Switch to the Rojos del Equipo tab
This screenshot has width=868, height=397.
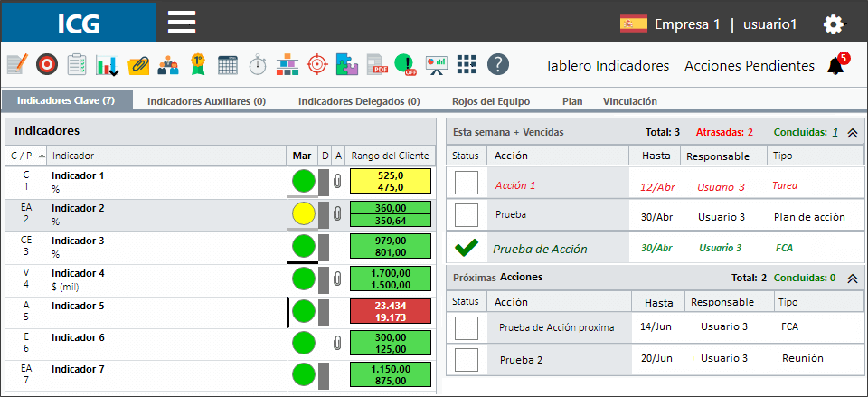pyautogui.click(x=490, y=101)
